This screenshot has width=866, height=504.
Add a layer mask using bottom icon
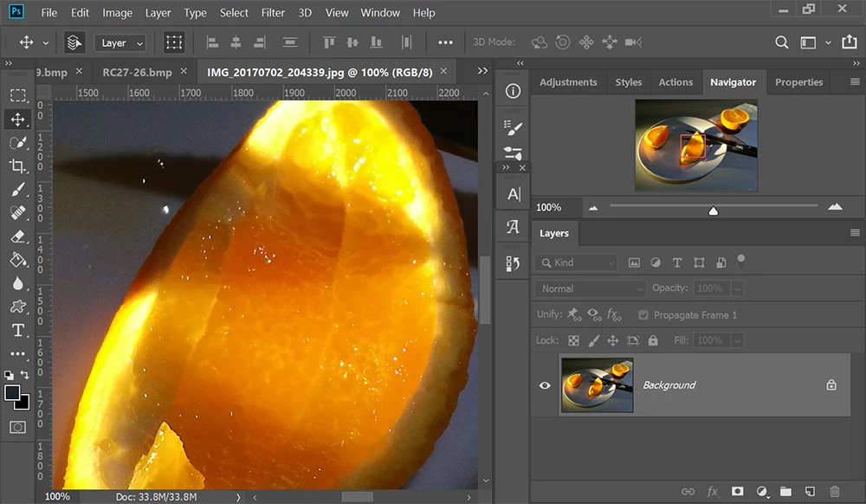point(737,492)
